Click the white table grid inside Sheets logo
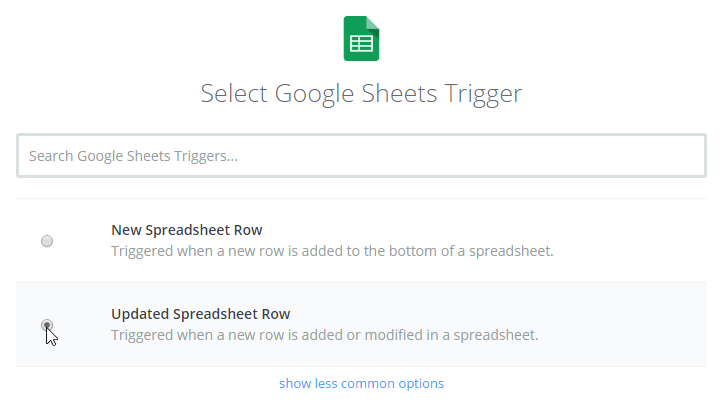This screenshot has width=722, height=405. click(x=361, y=44)
